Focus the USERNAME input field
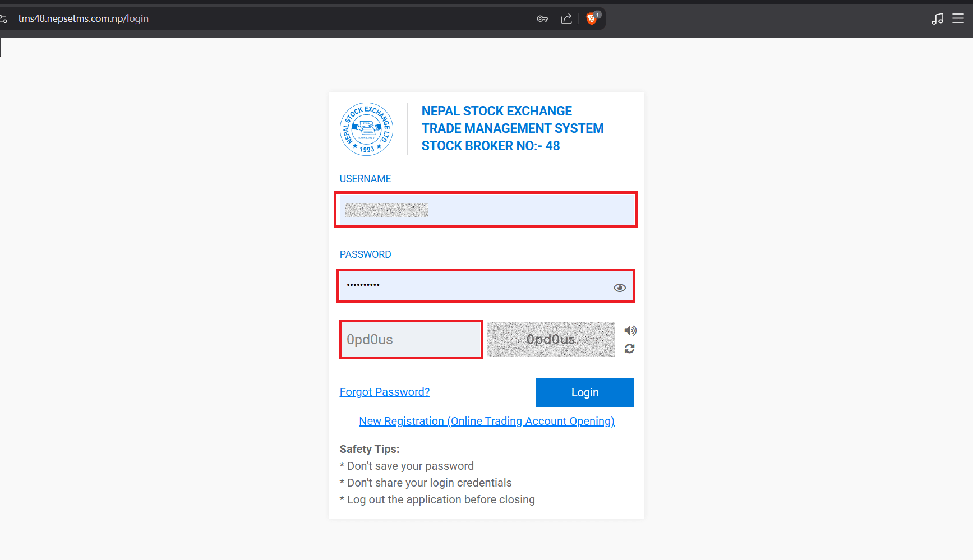The width and height of the screenshot is (973, 560). pos(486,210)
